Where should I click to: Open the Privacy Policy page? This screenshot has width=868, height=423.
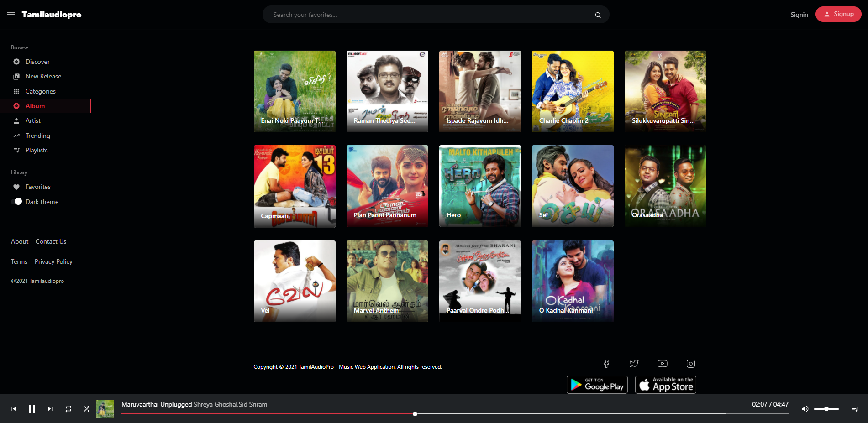tap(53, 261)
